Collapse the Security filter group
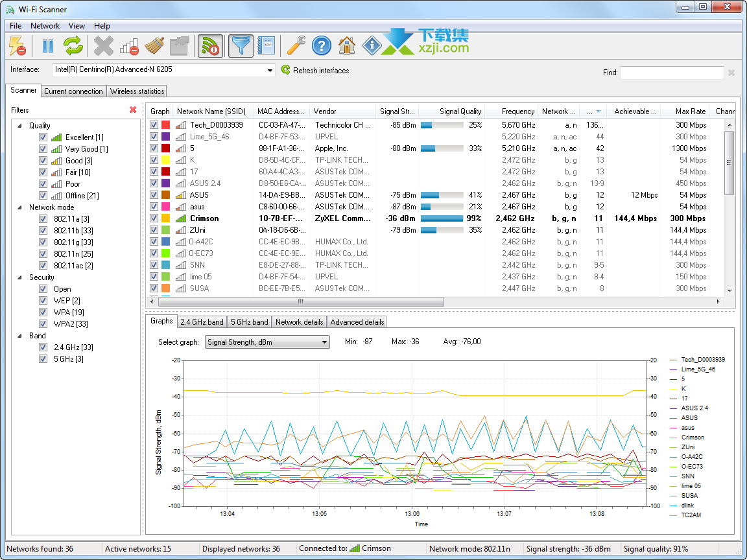 click(20, 277)
